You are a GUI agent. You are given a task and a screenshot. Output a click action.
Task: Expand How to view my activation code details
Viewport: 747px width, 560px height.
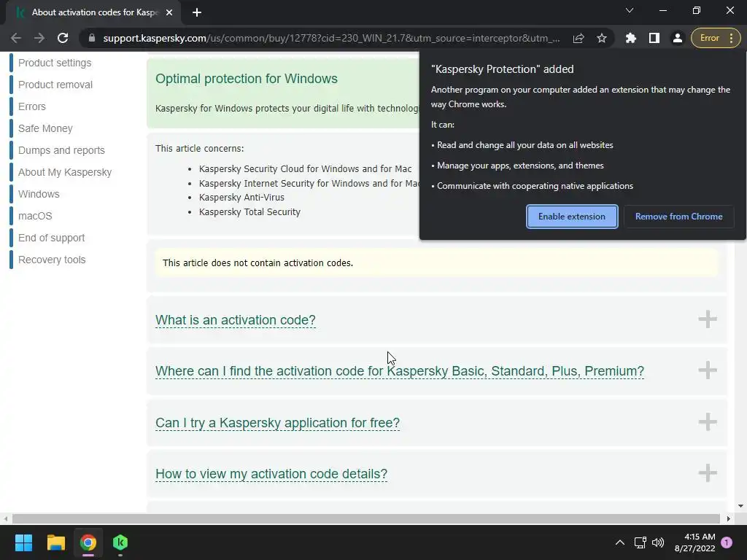tap(271, 474)
